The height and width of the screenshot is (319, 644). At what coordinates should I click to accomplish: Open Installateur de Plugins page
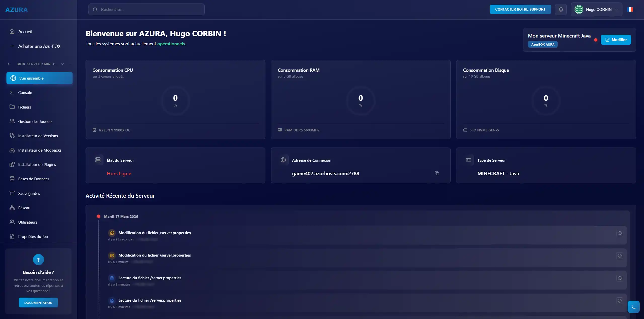(37, 165)
